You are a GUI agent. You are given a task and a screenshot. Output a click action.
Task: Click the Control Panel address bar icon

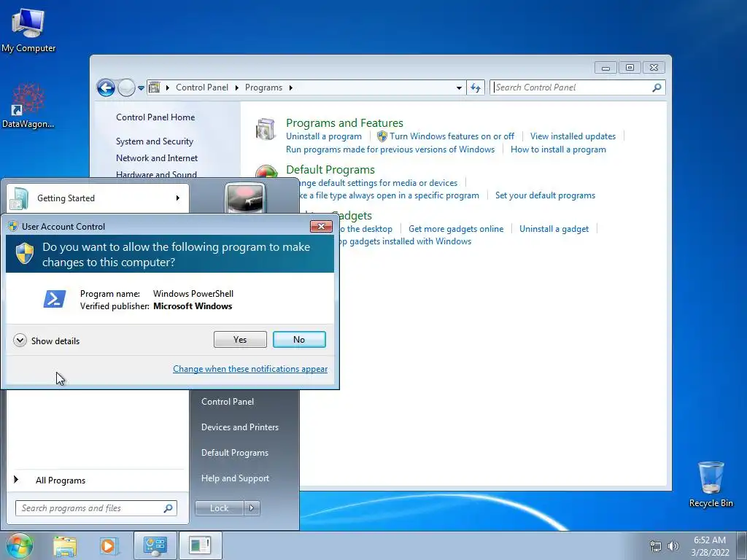tap(155, 87)
